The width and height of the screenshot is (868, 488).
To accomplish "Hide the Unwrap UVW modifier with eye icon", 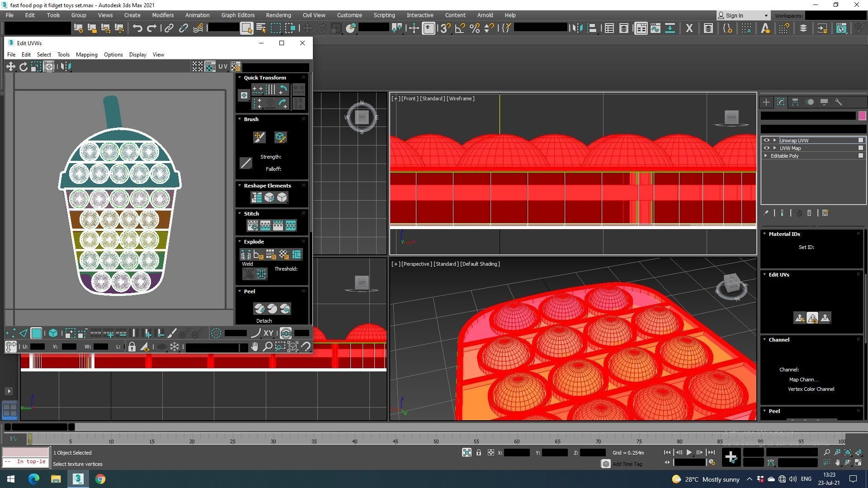I will coord(766,141).
